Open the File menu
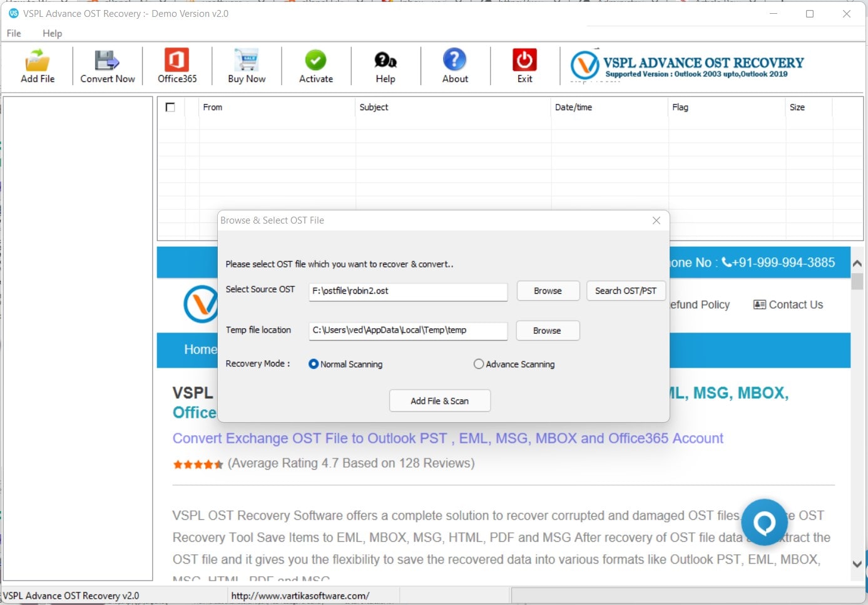The height and width of the screenshot is (605, 868). 14,33
